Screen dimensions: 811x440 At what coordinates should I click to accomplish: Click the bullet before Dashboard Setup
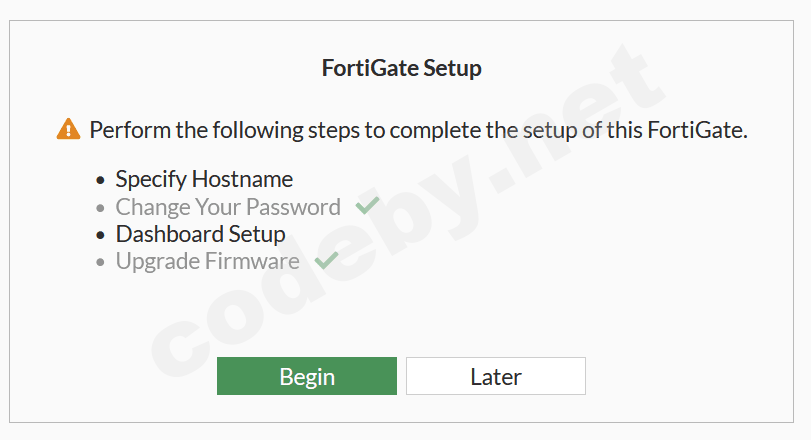point(100,235)
